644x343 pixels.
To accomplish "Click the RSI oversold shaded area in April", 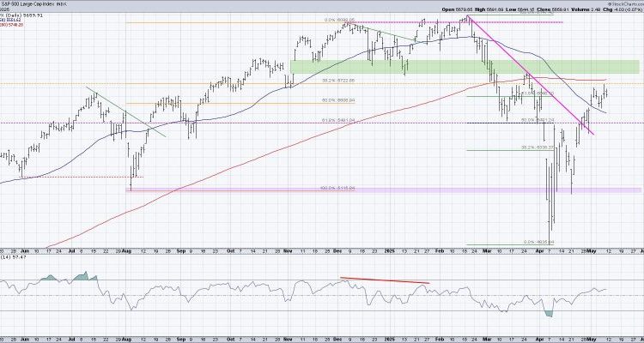I will 549,314.
